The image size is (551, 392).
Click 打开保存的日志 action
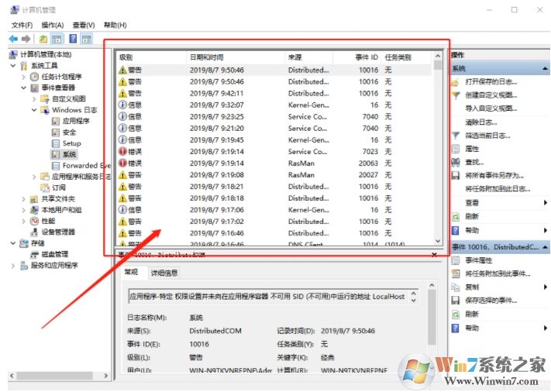click(491, 82)
